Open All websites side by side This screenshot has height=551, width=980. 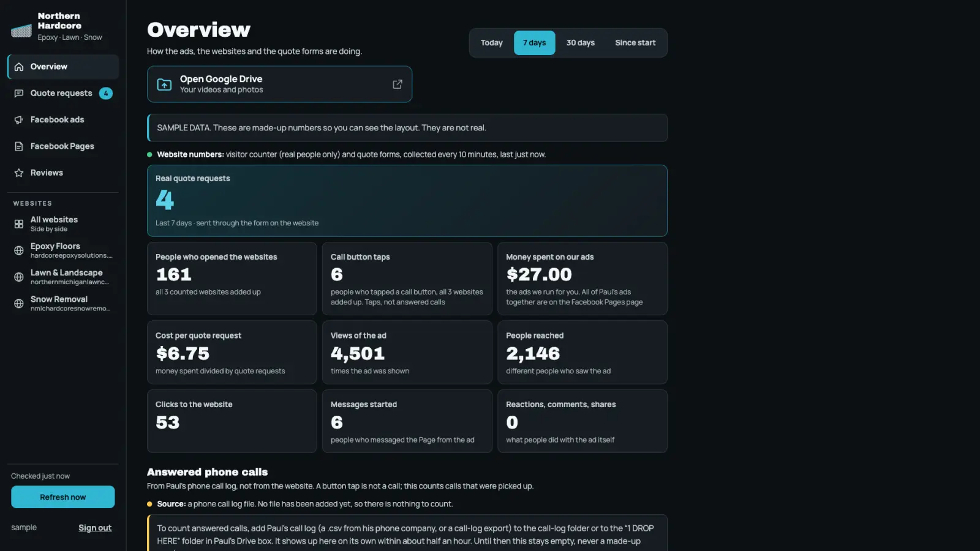click(x=63, y=224)
